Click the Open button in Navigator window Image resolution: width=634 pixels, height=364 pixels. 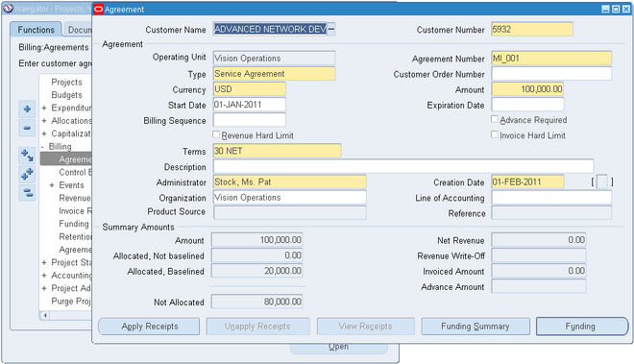coord(338,349)
